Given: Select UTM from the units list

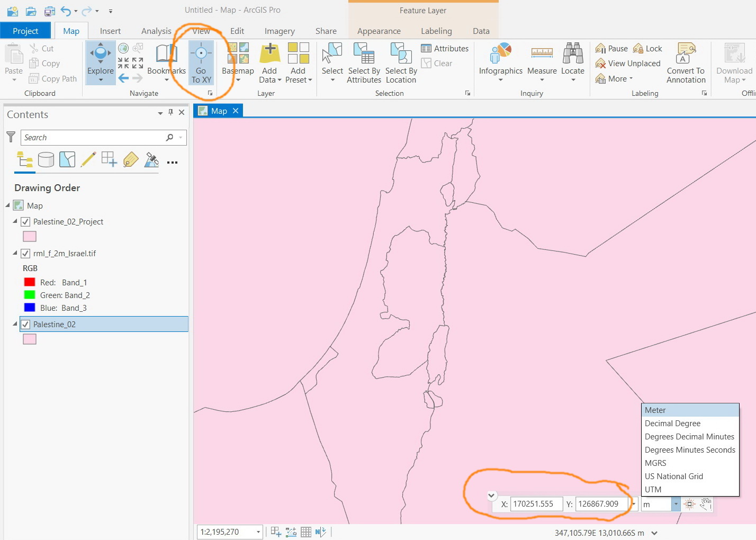Looking at the screenshot, I should pyautogui.click(x=690, y=490).
